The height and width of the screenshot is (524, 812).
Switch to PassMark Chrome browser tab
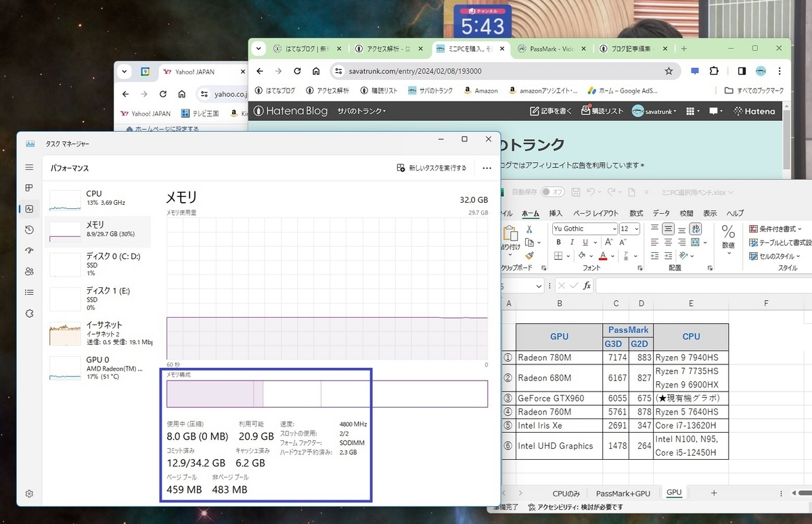[x=551, y=49]
